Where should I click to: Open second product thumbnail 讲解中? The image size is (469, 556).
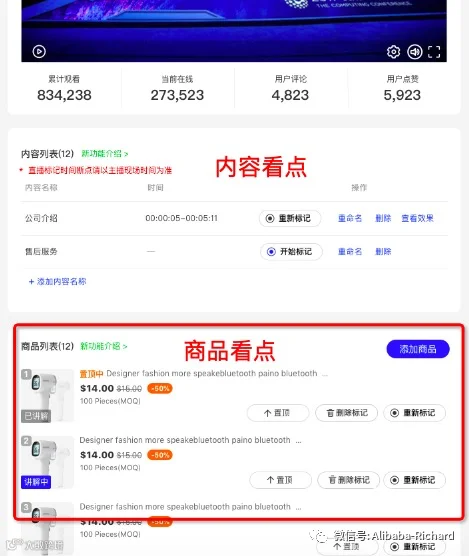(47, 462)
